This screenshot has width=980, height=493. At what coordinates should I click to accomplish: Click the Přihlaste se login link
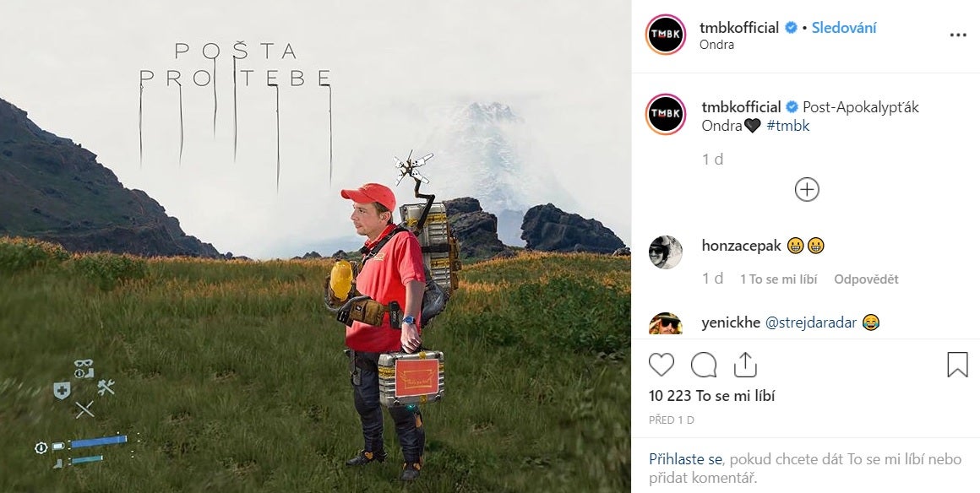(x=686, y=459)
